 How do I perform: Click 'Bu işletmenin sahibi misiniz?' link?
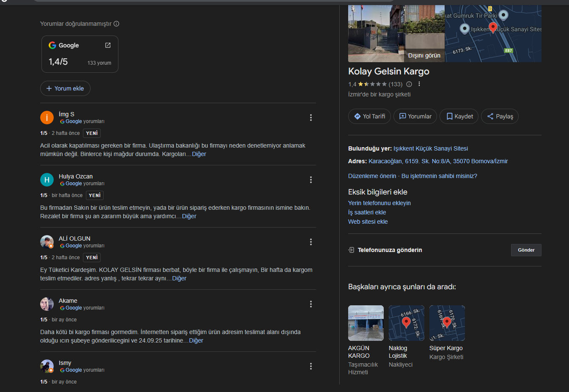tap(439, 176)
